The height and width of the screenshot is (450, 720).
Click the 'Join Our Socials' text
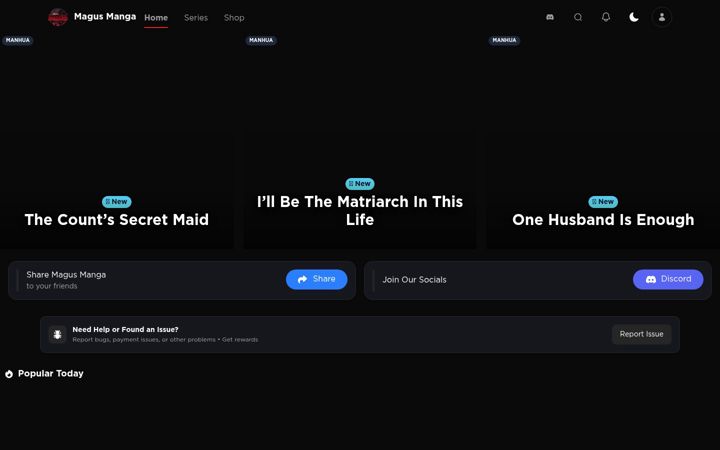pyautogui.click(x=414, y=280)
